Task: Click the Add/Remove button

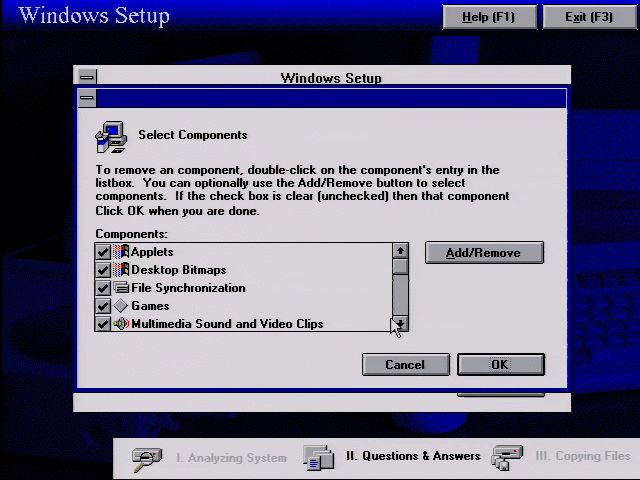Action: point(484,253)
